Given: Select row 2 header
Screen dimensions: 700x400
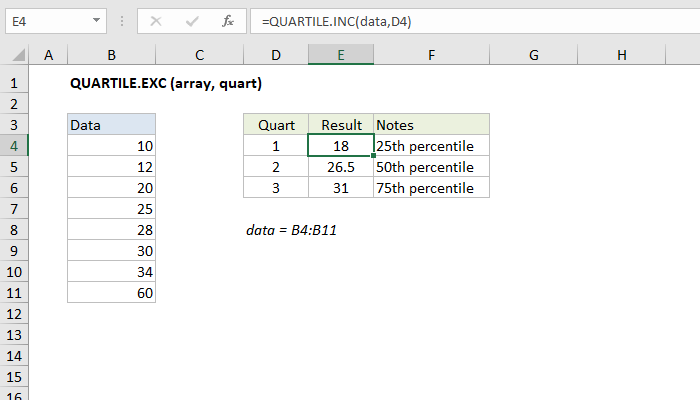Looking at the screenshot, I should [14, 104].
